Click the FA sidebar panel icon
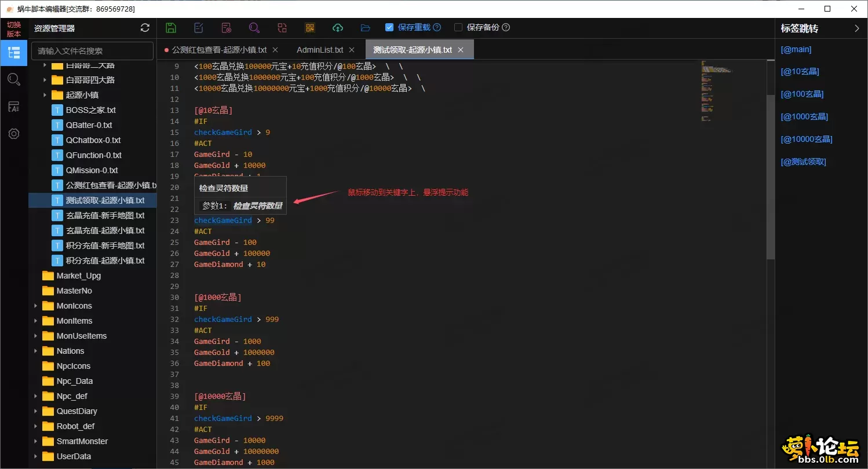The image size is (868, 469). click(x=14, y=107)
